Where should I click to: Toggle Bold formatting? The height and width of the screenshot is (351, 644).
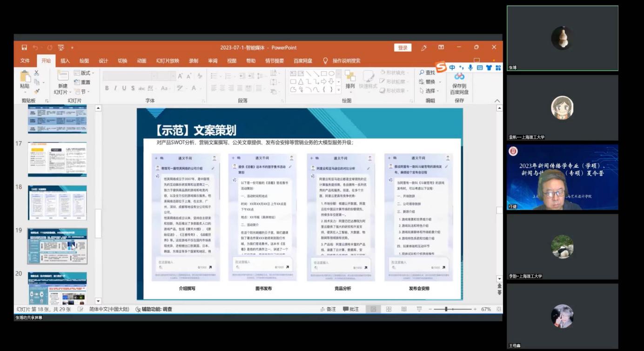pos(107,88)
